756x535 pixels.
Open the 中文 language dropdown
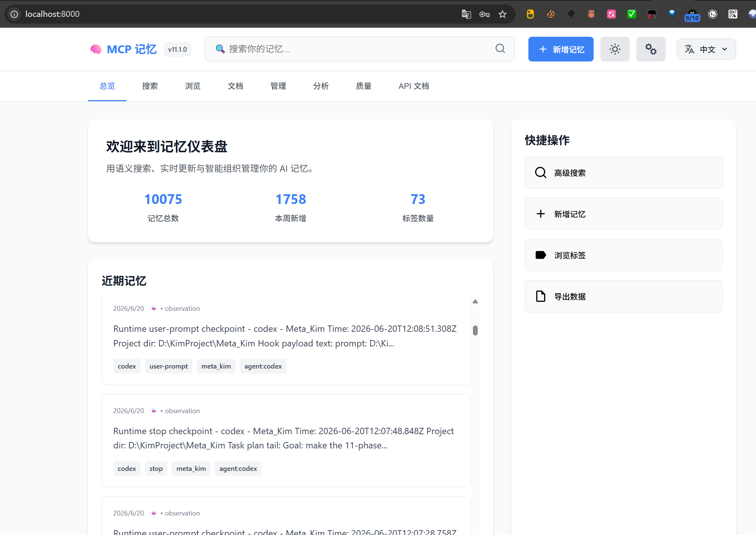click(x=706, y=49)
